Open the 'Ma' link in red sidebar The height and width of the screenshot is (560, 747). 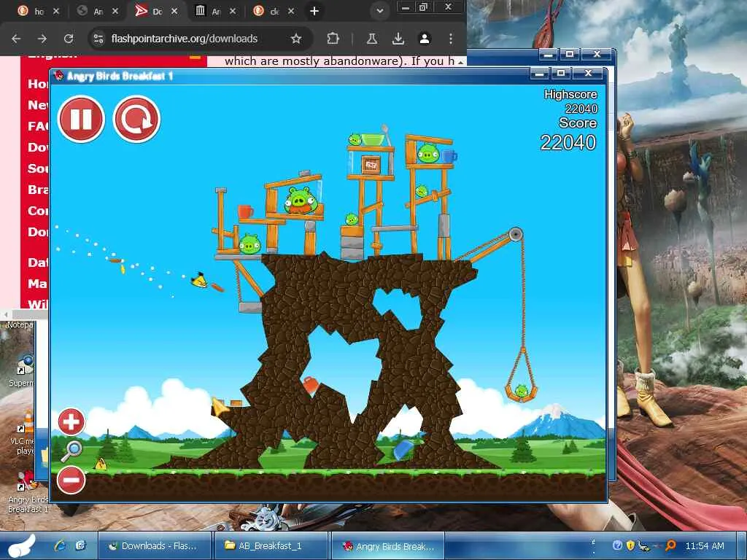[x=38, y=284]
